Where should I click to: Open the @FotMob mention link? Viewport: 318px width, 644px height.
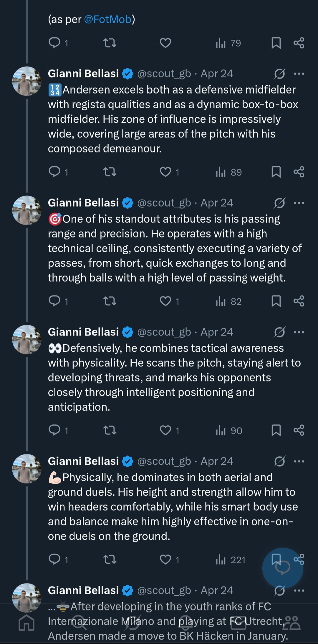(108, 19)
